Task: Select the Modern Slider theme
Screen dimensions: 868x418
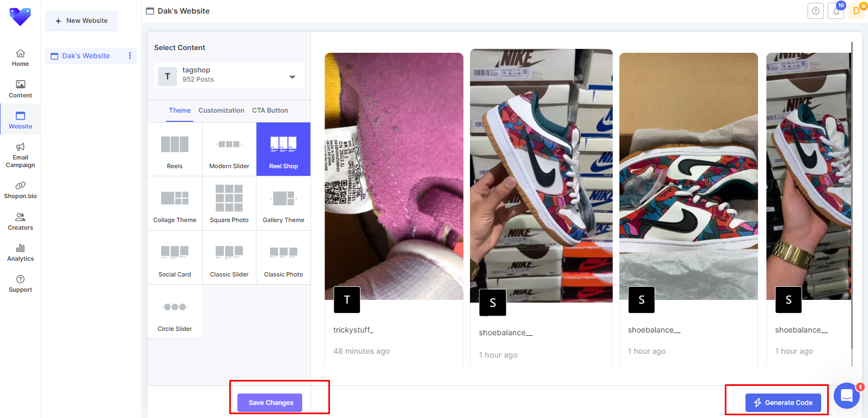Action: pos(229,149)
